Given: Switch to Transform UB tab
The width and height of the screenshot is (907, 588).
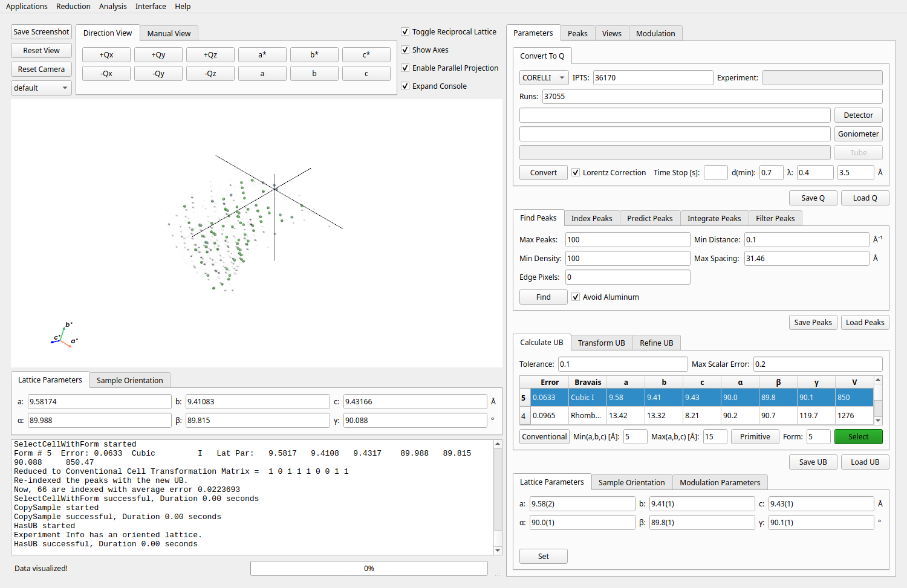Looking at the screenshot, I should [602, 343].
